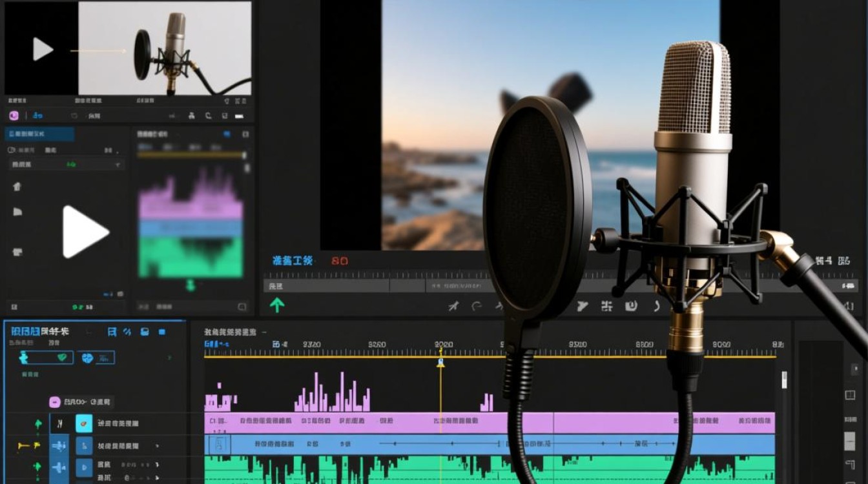Select the green heart icon in the timeline panel
This screenshot has height=484, width=868.
(63, 358)
